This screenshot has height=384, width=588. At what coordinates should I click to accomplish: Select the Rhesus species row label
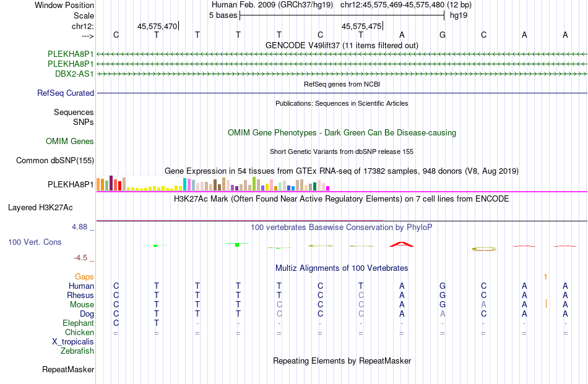[x=80, y=295]
